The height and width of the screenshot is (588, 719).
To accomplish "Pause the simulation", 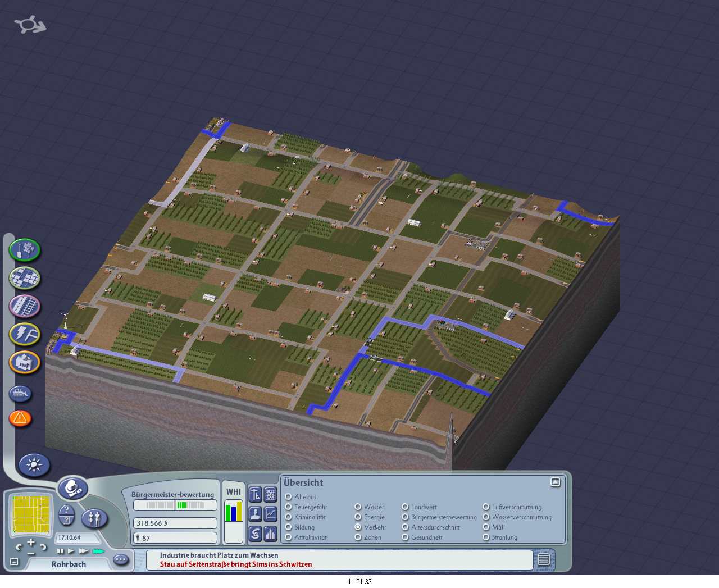I will coord(61,551).
